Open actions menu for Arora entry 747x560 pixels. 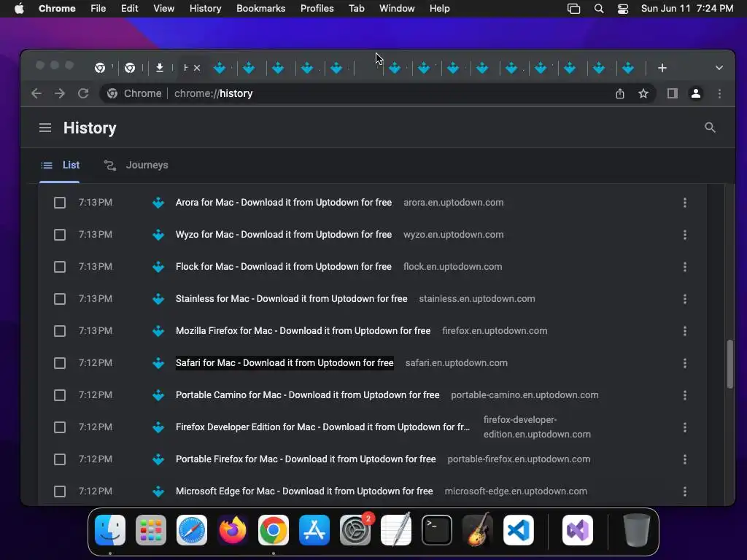(x=684, y=203)
